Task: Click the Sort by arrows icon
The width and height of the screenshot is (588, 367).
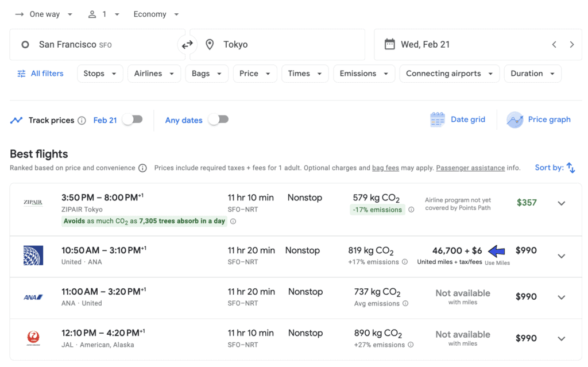Action: 570,168
